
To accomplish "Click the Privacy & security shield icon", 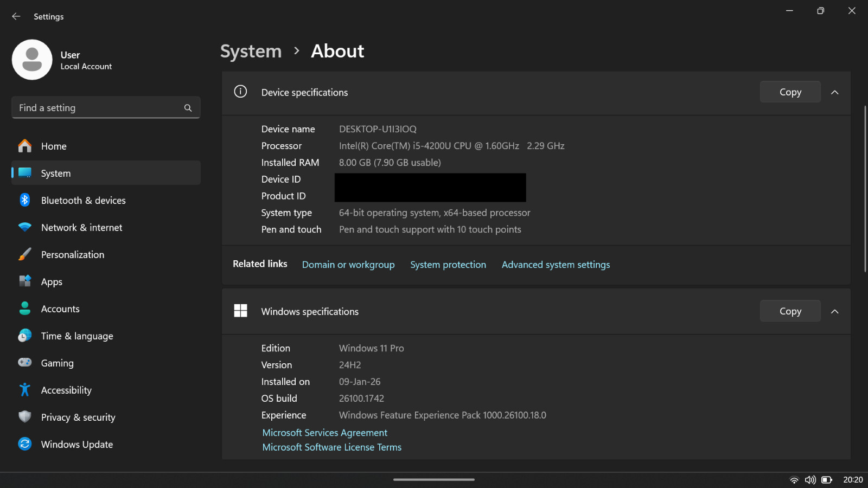I will click(x=25, y=416).
